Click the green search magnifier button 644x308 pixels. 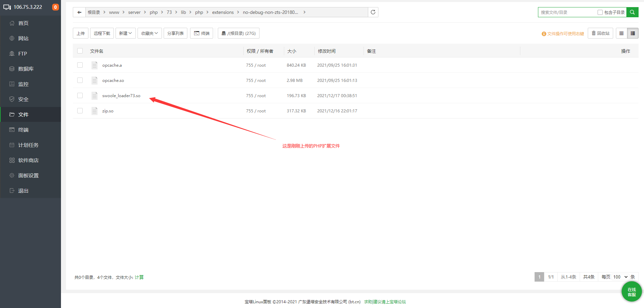tap(632, 12)
